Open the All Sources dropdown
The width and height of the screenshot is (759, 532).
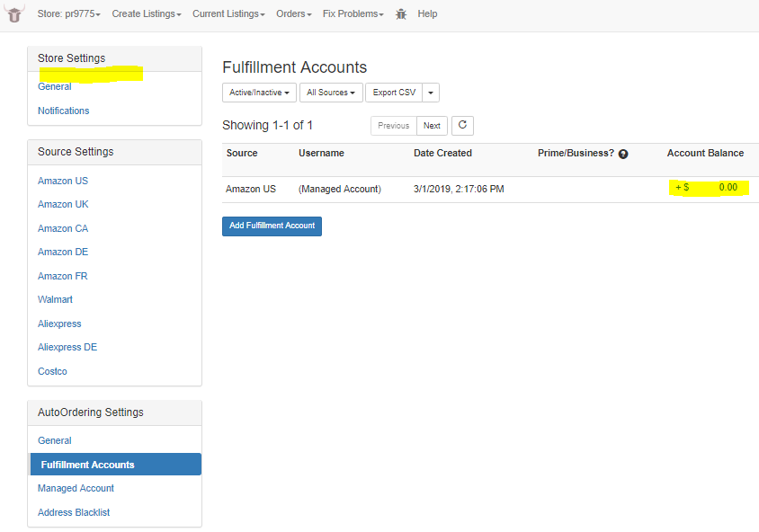[x=331, y=93]
